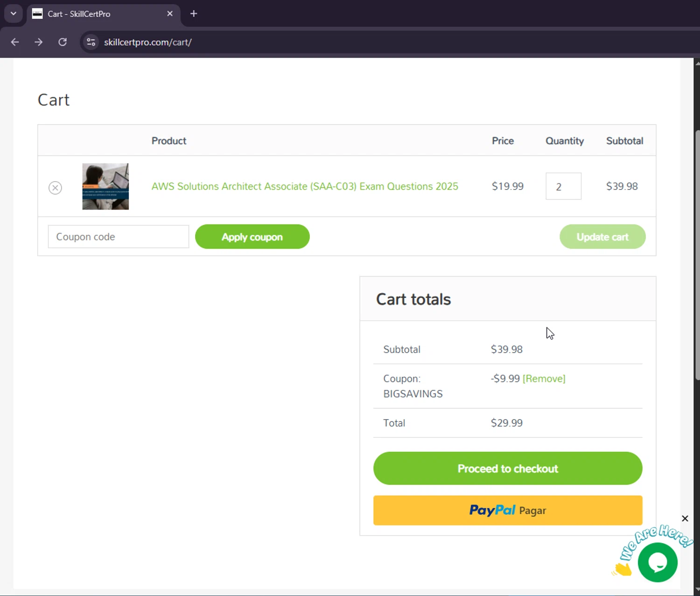The width and height of the screenshot is (700, 596).
Task: Select the $19.99 price cell
Action: coord(508,186)
